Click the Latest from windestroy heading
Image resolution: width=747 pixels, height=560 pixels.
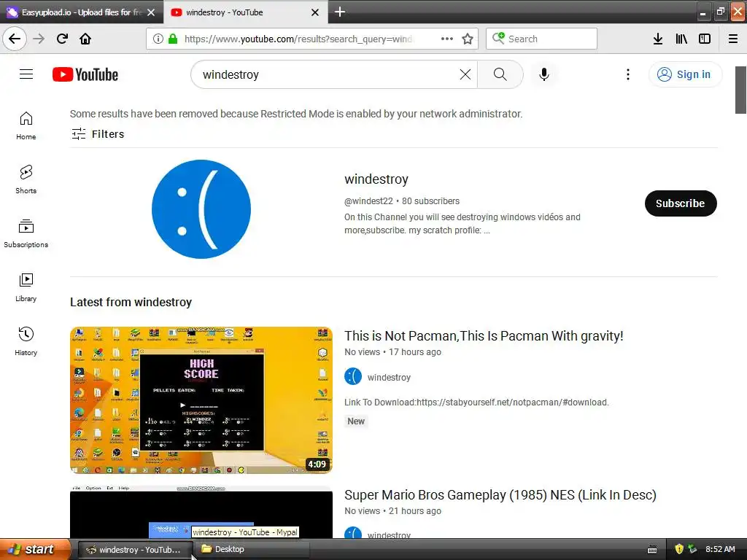point(131,302)
